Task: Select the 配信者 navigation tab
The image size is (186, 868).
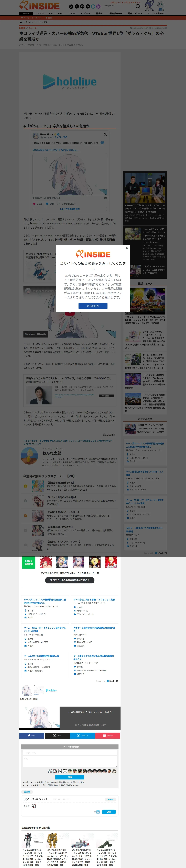Action: [99, 13]
